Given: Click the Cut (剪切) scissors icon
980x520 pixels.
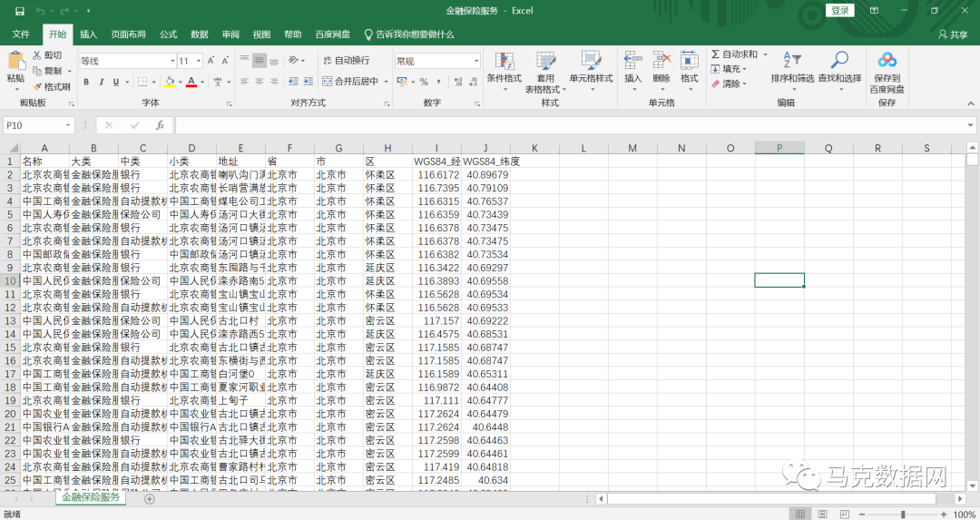Looking at the screenshot, I should coord(37,55).
